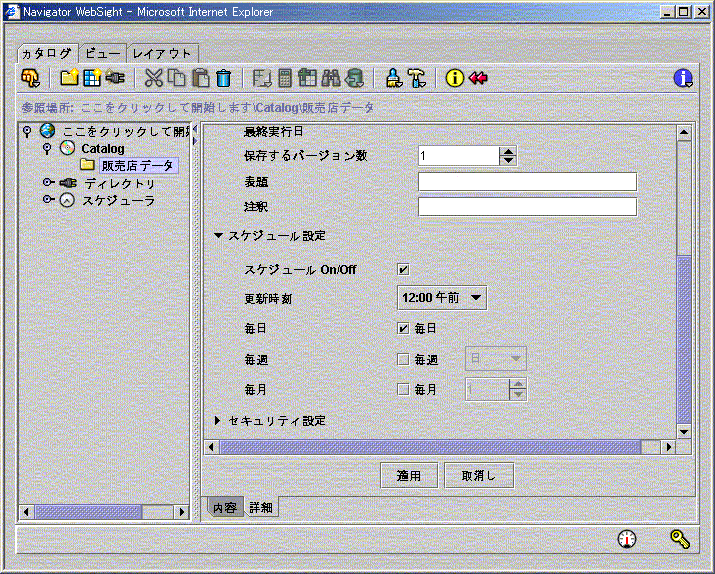Click the sheet with arrow toolbar icon

(262, 78)
